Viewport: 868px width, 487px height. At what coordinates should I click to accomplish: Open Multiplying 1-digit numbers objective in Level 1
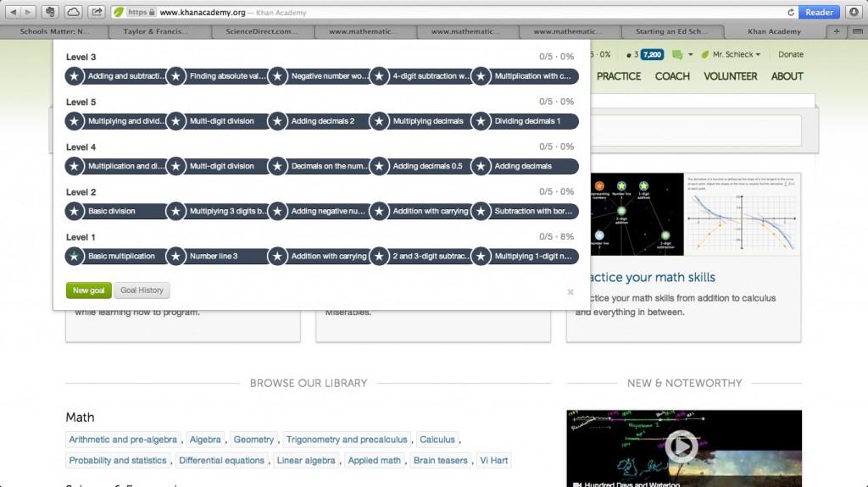533,256
